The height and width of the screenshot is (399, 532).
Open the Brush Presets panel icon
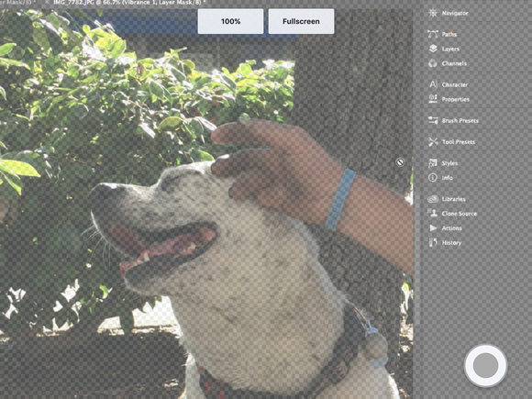point(433,120)
